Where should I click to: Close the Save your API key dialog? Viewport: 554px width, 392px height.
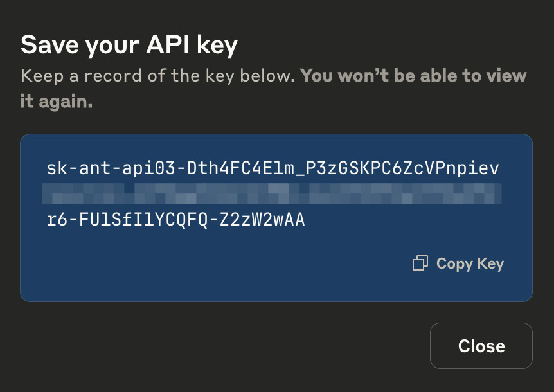click(x=481, y=346)
